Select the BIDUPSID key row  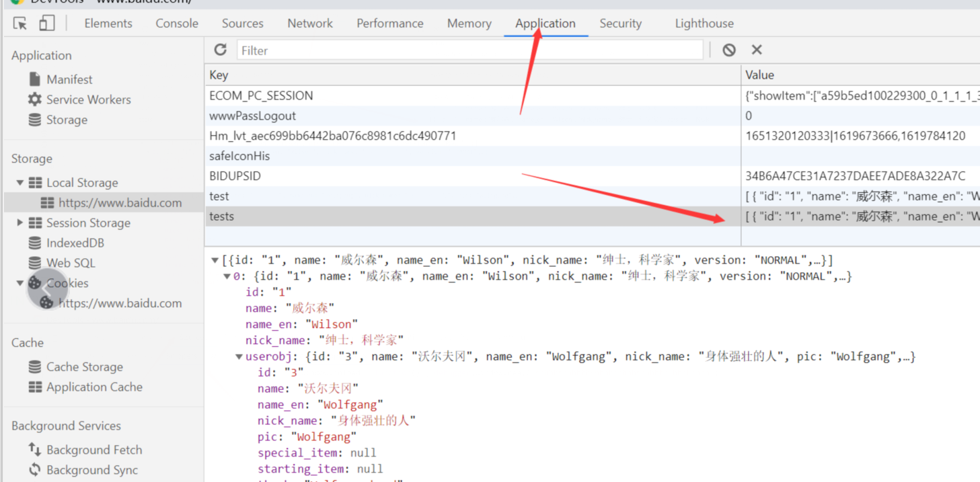pos(472,176)
